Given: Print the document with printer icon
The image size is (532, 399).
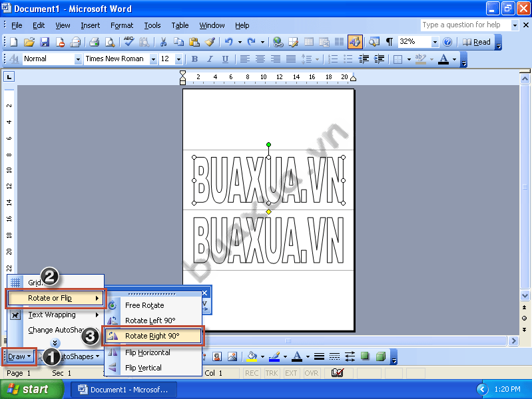Looking at the screenshot, I should coord(94,42).
